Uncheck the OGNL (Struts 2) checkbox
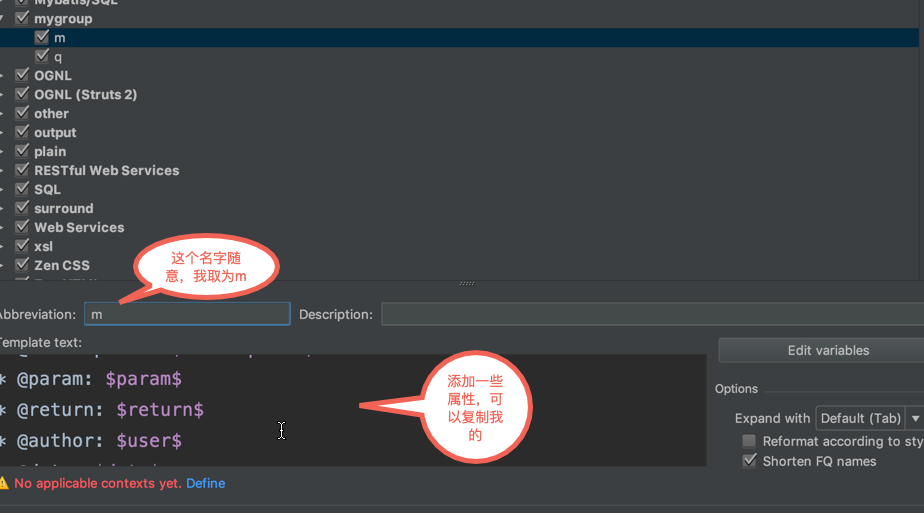 tap(22, 94)
